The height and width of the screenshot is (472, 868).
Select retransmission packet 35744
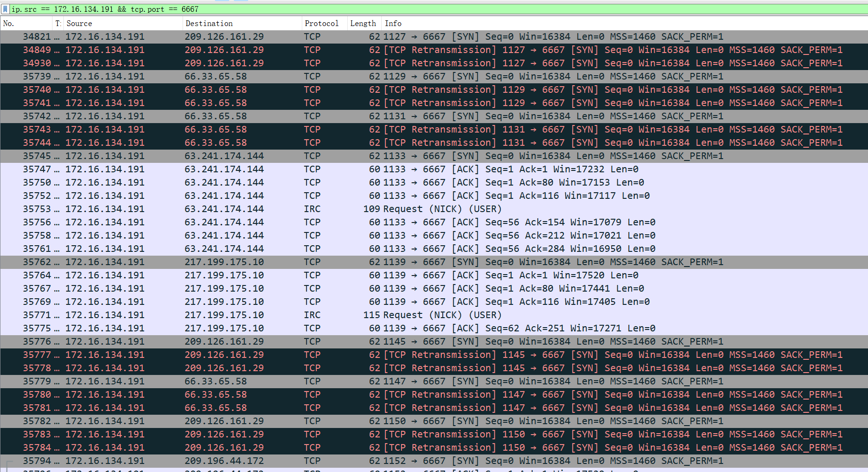point(434,142)
